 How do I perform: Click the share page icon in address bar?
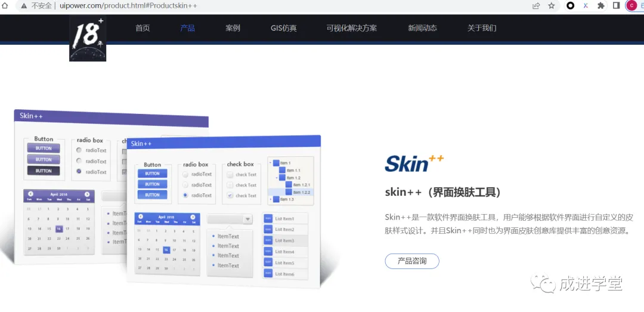tap(536, 6)
